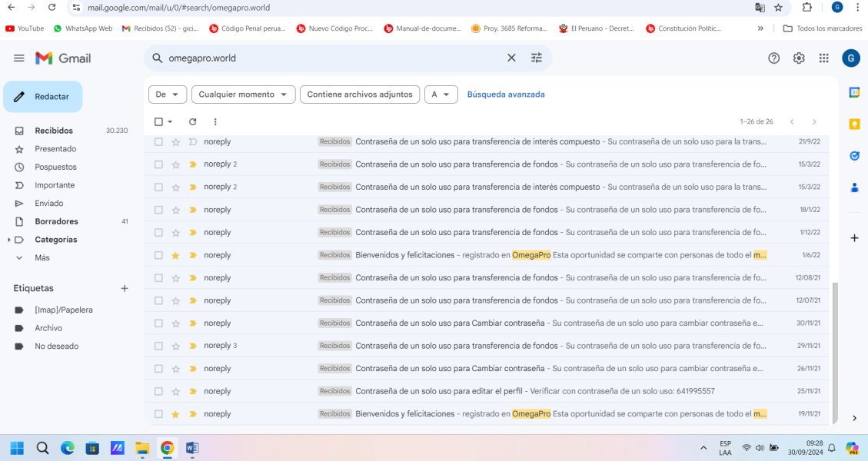Tick the select-all checkbox in toolbar
This screenshot has width=868, height=461.
point(159,121)
